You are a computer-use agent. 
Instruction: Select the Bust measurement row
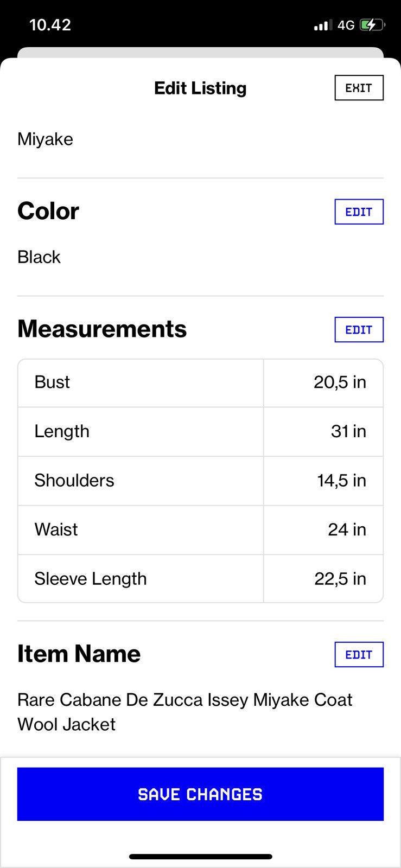(200, 382)
